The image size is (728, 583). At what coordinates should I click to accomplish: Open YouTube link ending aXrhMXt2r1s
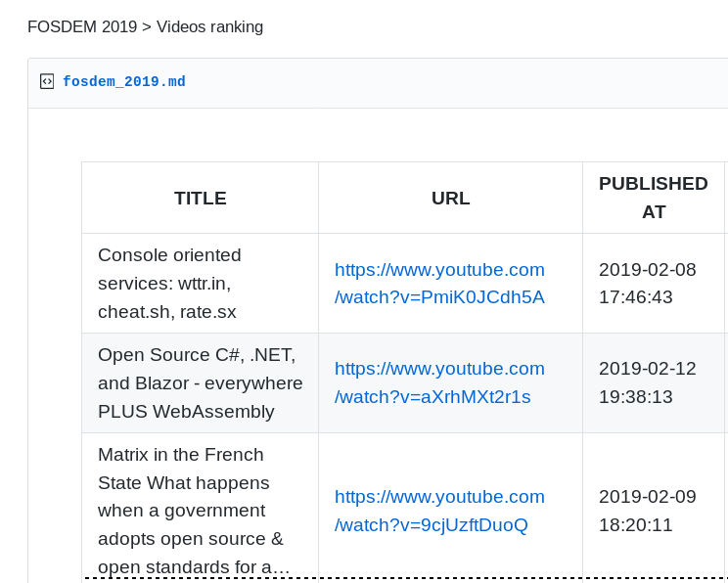point(439,382)
